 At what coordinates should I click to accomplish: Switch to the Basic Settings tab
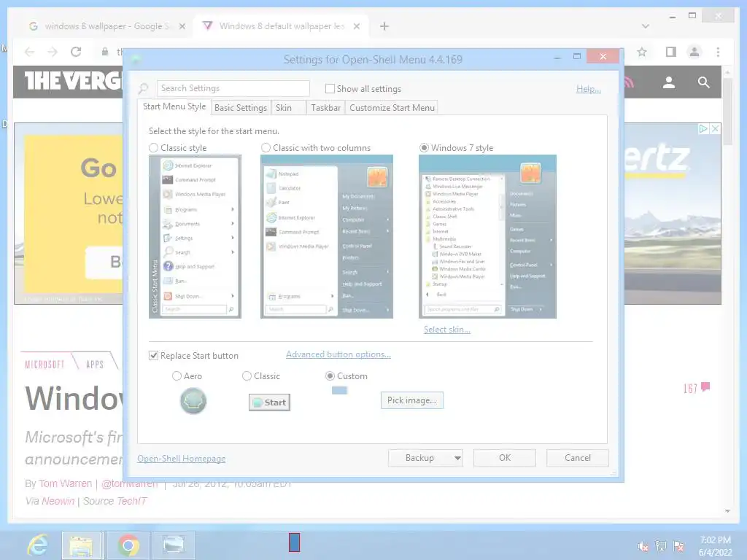click(241, 108)
